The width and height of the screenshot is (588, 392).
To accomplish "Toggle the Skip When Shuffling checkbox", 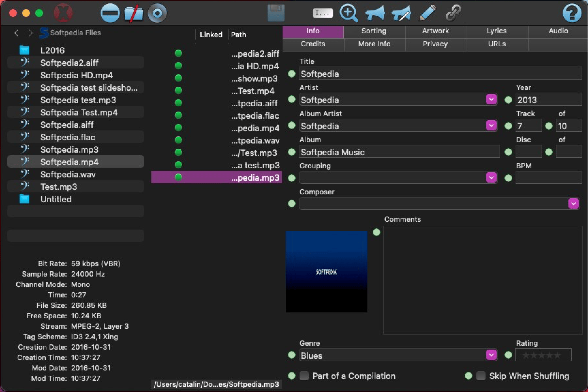I will tap(481, 376).
